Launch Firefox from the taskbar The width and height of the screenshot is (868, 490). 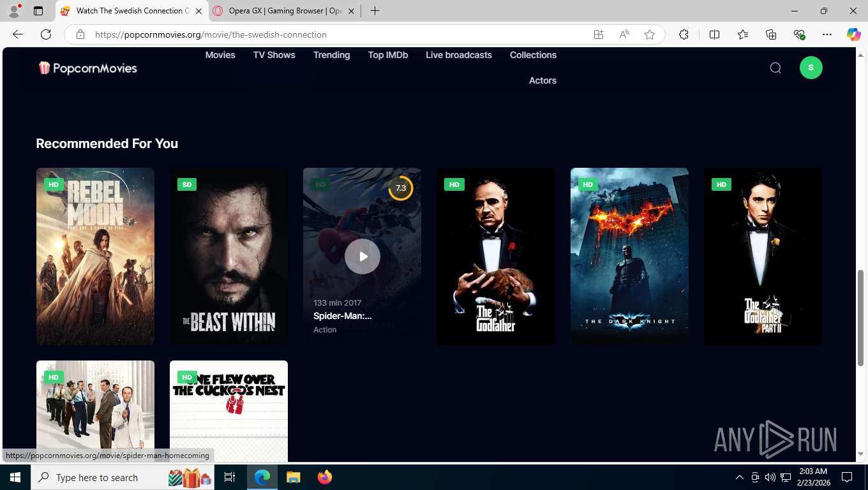tap(325, 477)
